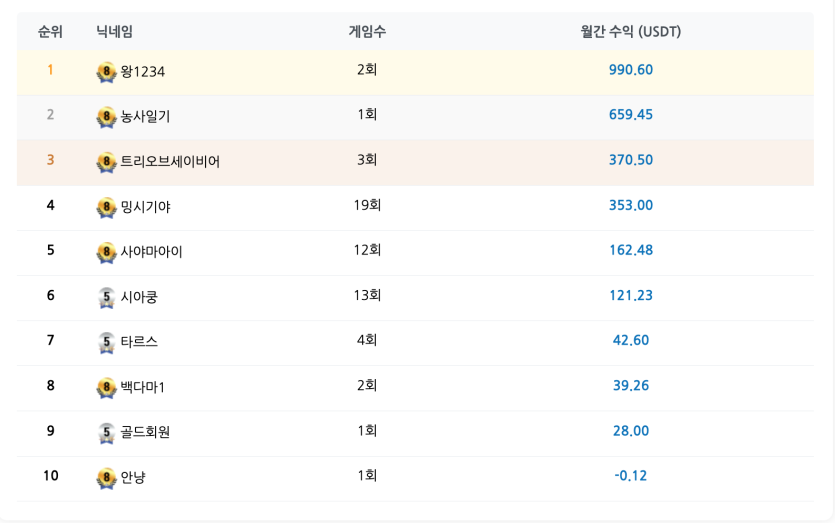Click negative profit value -0.12

point(631,476)
